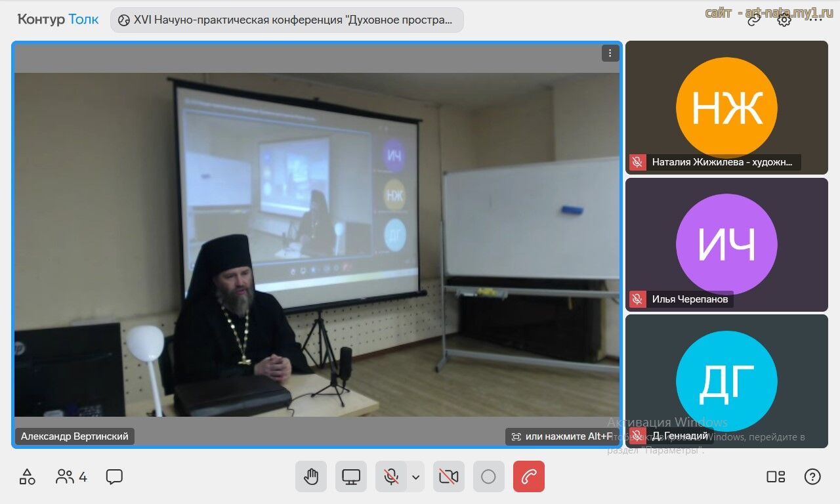Select Илья Черепанов participant tile
840x504 pixels.
[x=726, y=244]
